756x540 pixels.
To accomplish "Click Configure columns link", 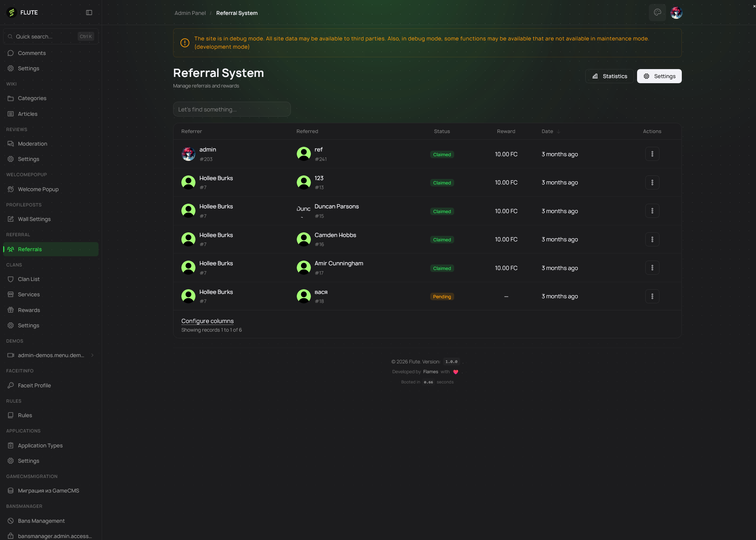I will (207, 321).
